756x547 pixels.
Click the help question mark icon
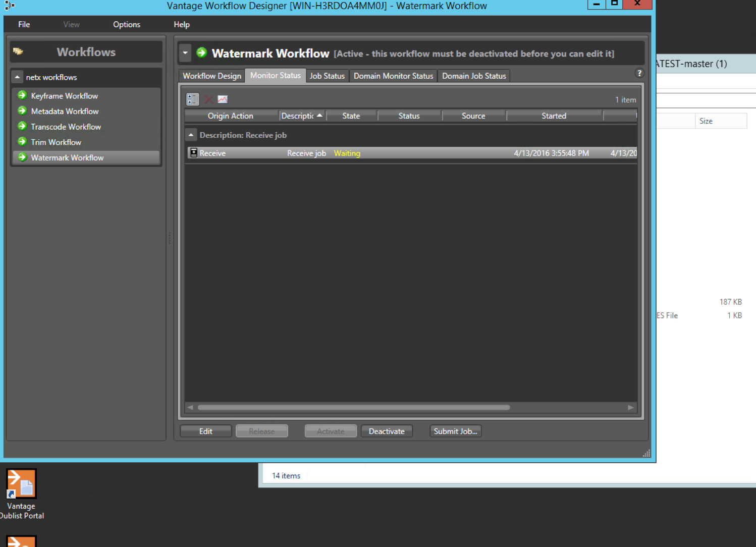click(639, 73)
